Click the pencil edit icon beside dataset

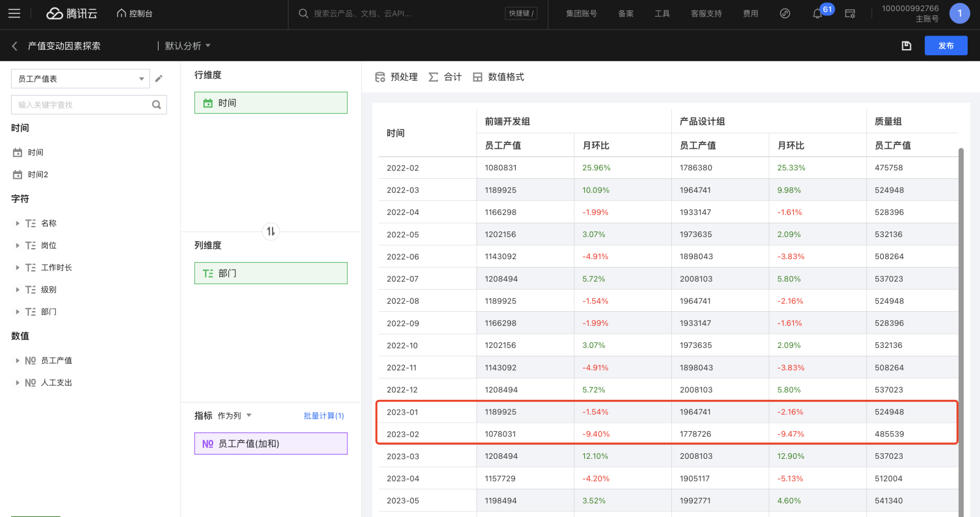(159, 78)
